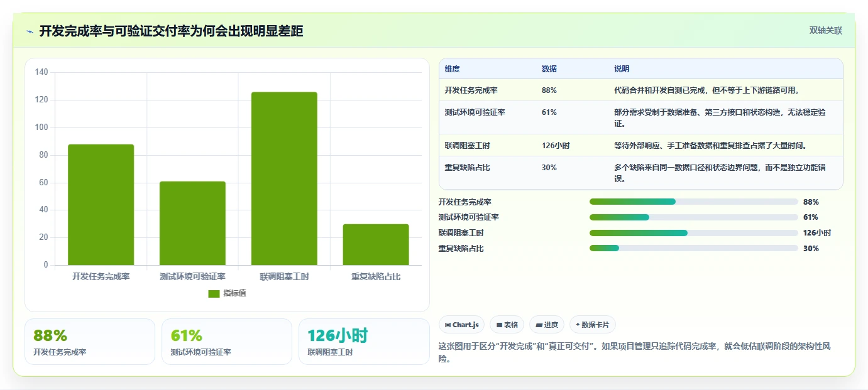
Task: Click 88% label beside first progress bar
Action: (811, 202)
